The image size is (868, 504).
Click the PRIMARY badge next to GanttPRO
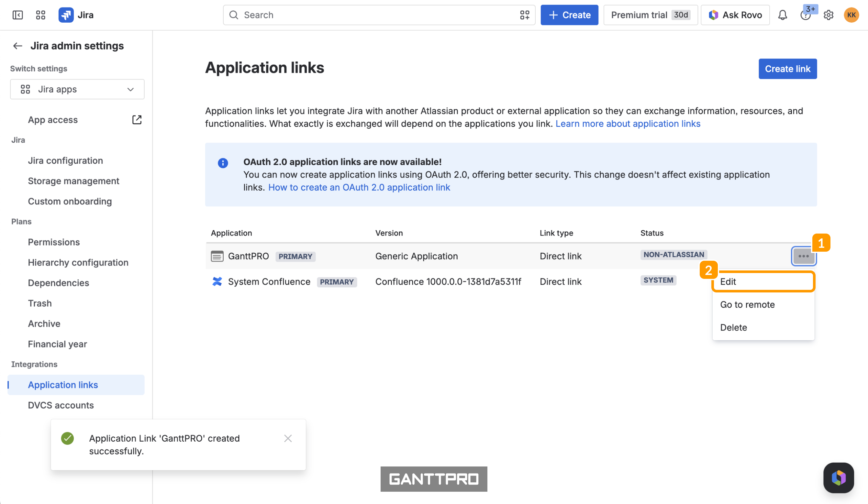(295, 257)
